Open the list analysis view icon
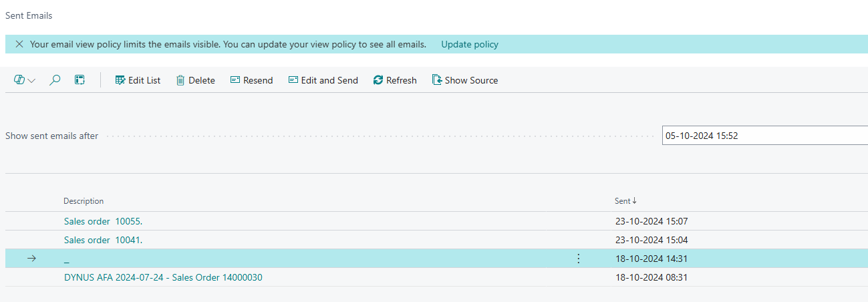868x302 pixels. pyautogui.click(x=80, y=80)
